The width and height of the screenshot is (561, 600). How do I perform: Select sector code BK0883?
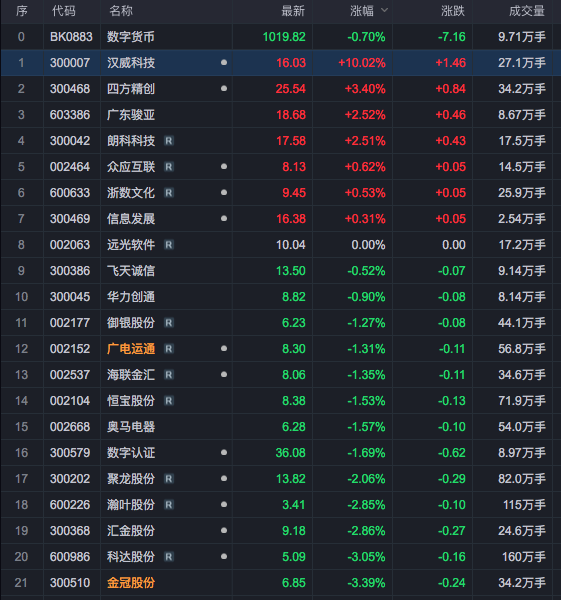(x=71, y=37)
